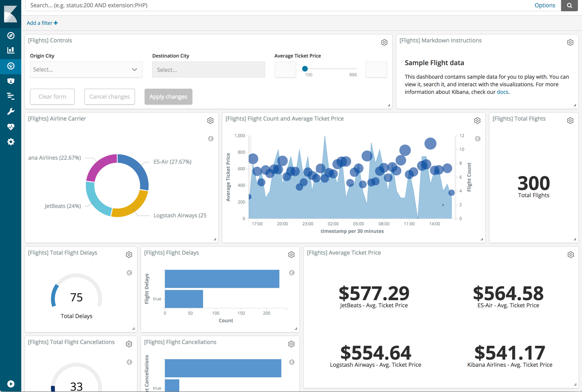
Task: Open panel settings gear for Airline Carrier
Action: 210,121
